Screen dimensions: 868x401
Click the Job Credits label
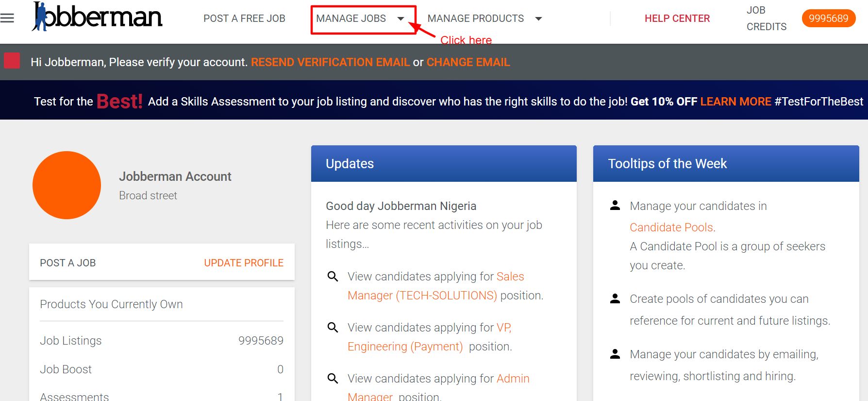767,18
